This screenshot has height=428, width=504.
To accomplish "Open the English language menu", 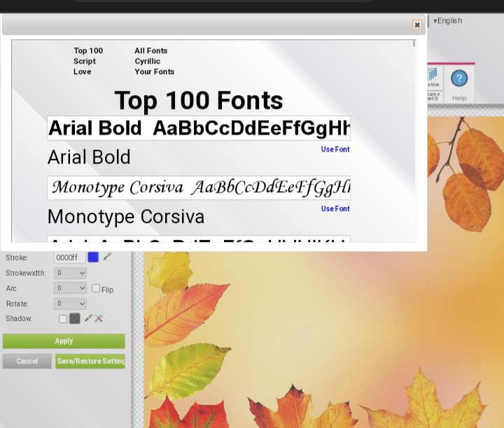I will click(448, 21).
